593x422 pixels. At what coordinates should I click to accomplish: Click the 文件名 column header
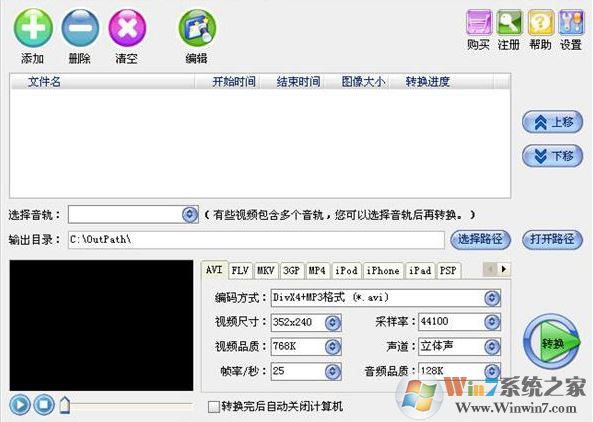point(103,82)
